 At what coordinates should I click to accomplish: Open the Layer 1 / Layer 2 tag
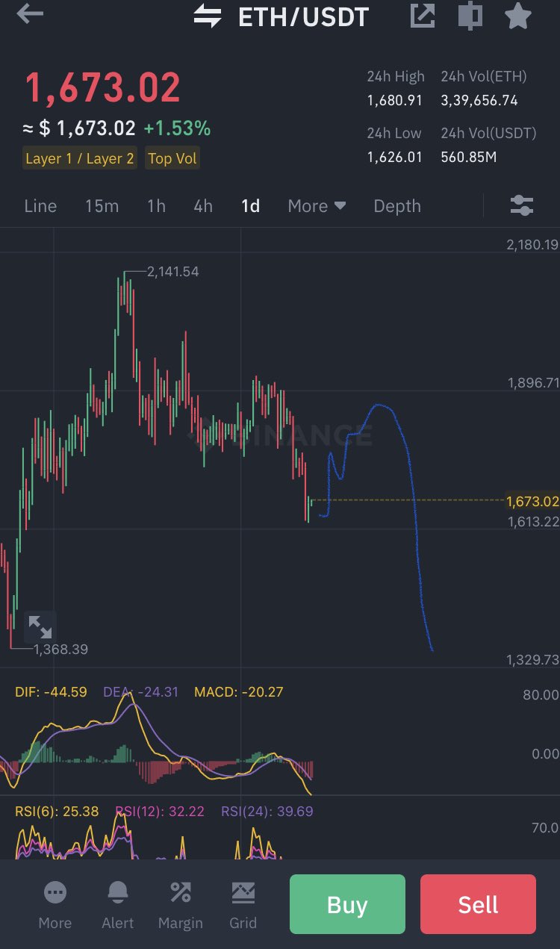[x=80, y=158]
